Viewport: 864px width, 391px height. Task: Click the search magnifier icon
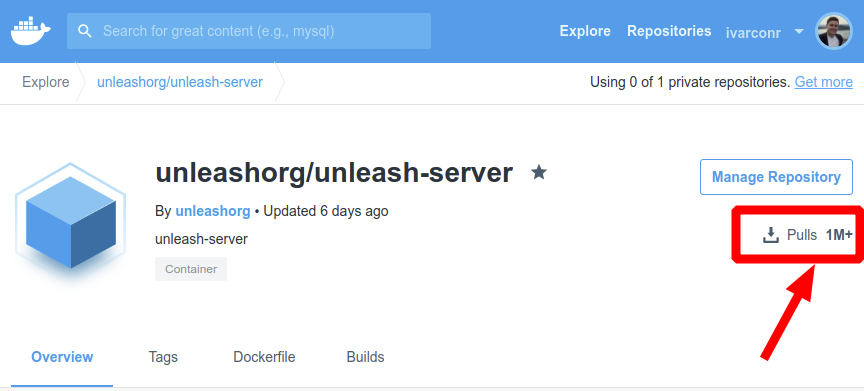pyautogui.click(x=85, y=31)
